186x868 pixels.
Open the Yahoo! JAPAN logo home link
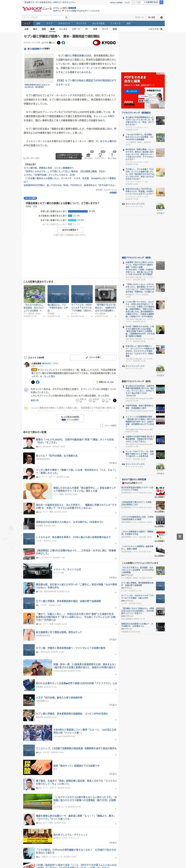(x=32, y=9)
